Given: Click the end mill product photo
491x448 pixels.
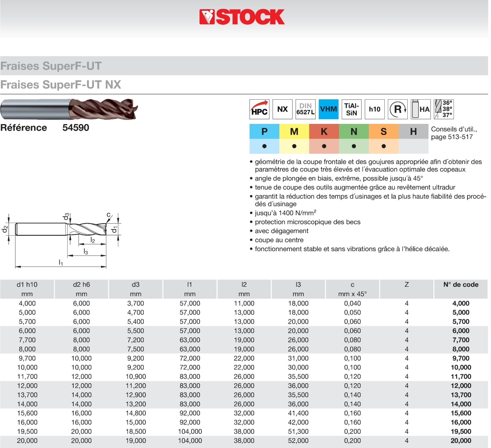Looking at the screenshot, I should pyautogui.click(x=69, y=109).
